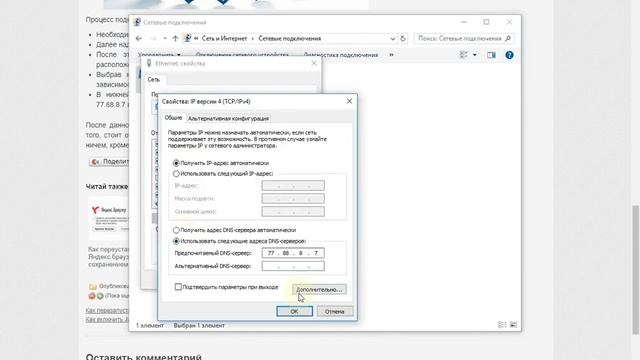Image resolution: width=640 pixels, height=360 pixels.
Task: Click the alternate DNS server field
Action: pyautogui.click(x=293, y=266)
